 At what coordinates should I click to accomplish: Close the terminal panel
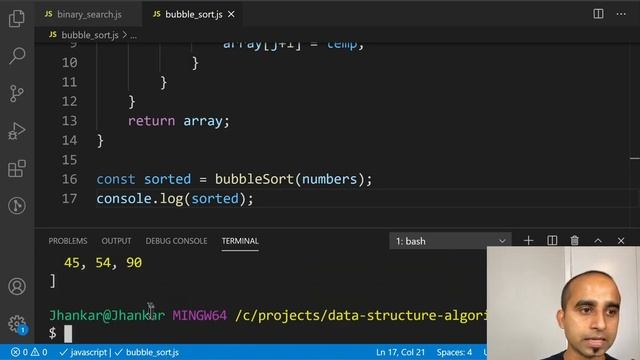621,240
